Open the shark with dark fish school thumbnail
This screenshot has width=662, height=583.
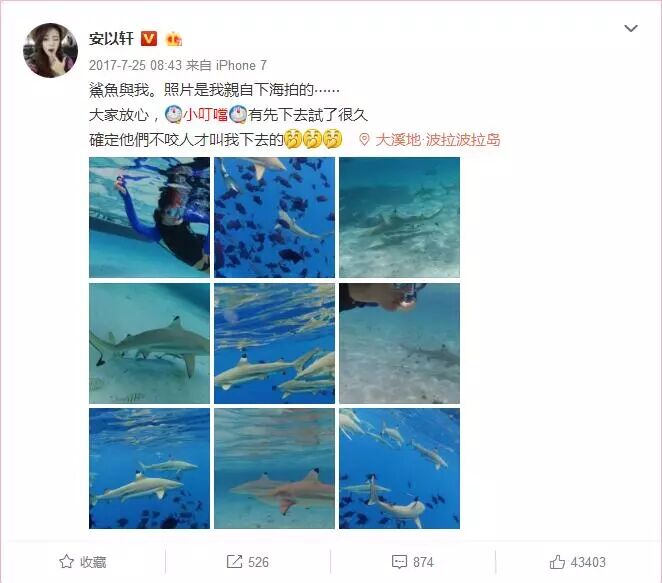[x=274, y=217]
